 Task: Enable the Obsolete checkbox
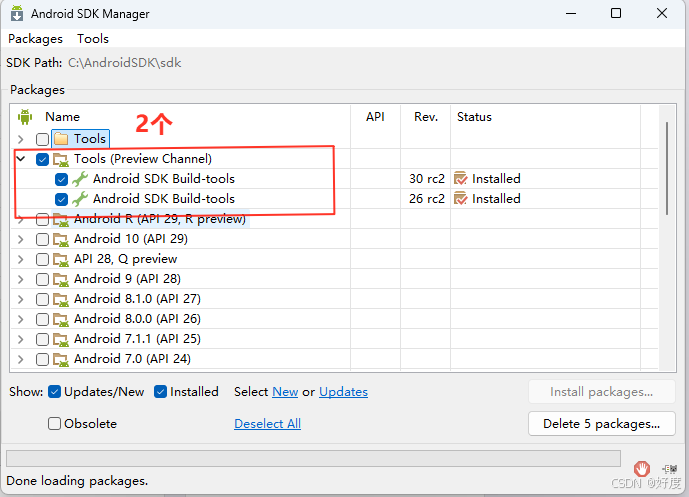click(x=54, y=424)
